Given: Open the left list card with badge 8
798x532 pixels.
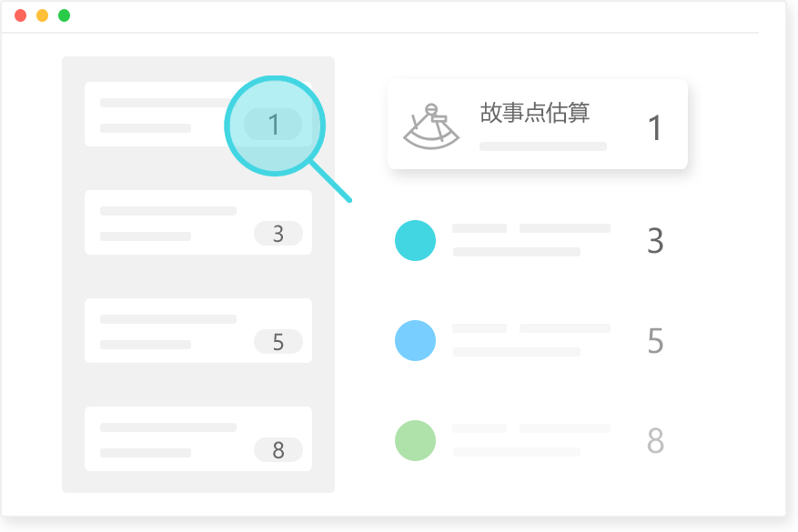Looking at the screenshot, I should [x=198, y=439].
